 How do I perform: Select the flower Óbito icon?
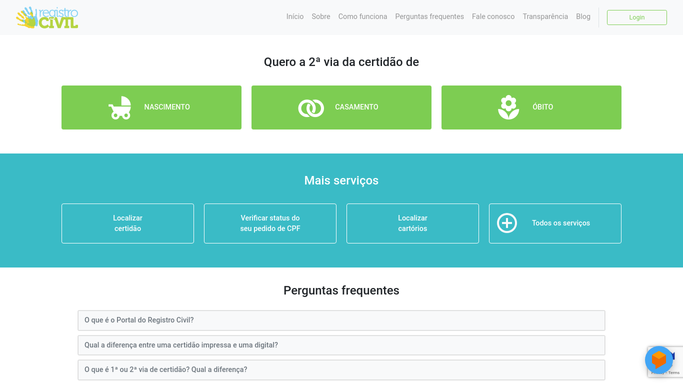[508, 108]
